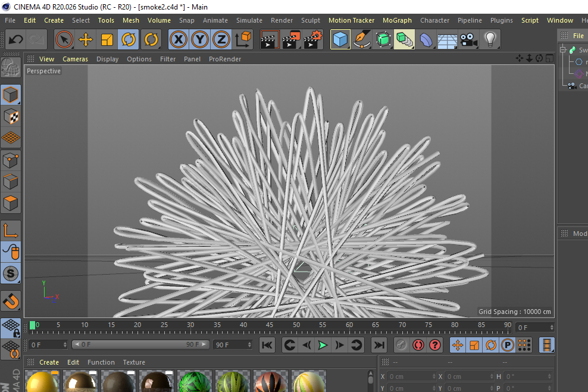
Task: Toggle the Z axis lock
Action: click(221, 39)
